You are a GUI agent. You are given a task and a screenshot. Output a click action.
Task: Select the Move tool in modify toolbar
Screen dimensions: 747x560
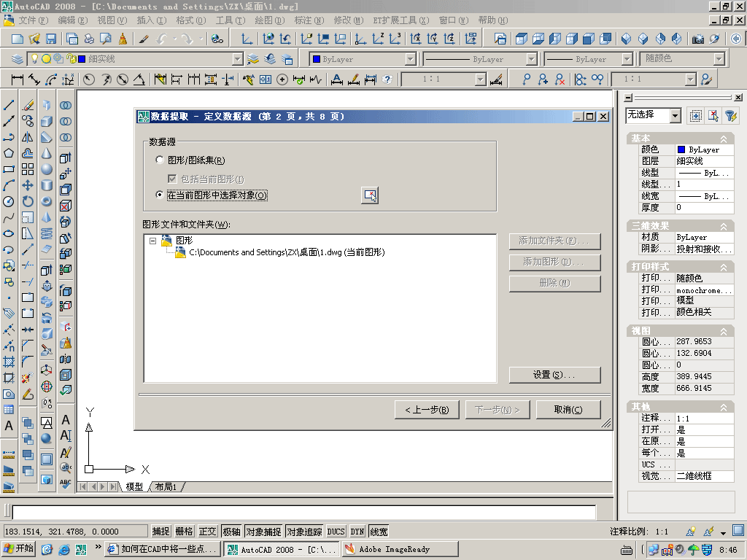(28, 186)
